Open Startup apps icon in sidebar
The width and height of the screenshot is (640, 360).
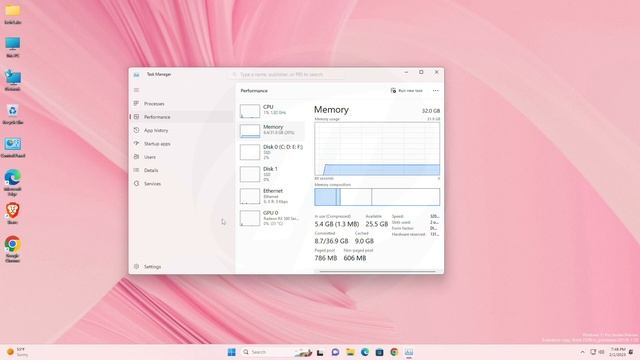coord(136,144)
